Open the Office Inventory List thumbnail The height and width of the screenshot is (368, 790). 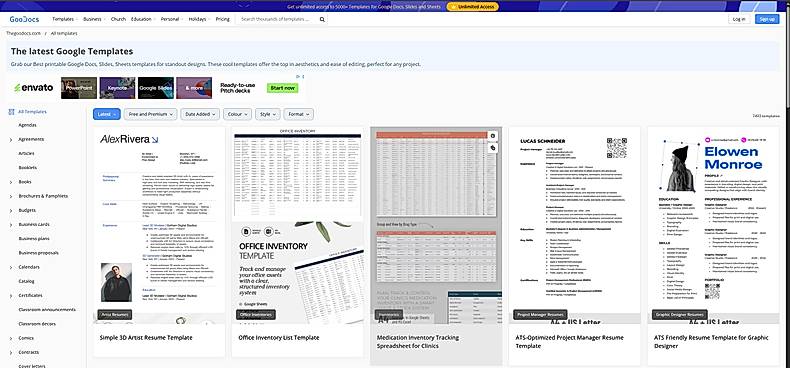coord(297,225)
